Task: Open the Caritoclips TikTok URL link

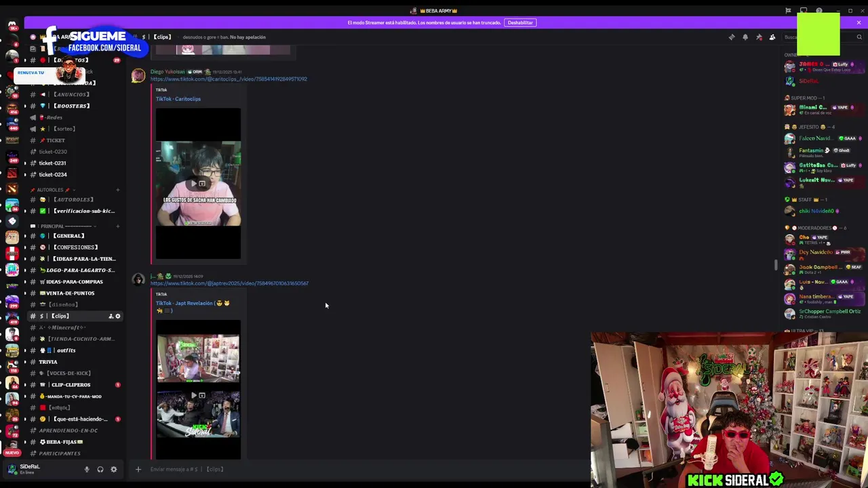Action: click(229, 79)
